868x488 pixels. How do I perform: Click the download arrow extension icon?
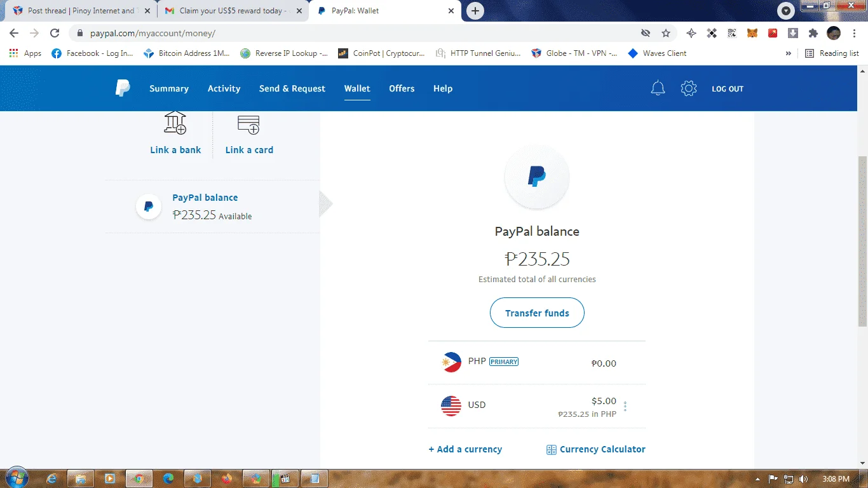[x=793, y=33]
